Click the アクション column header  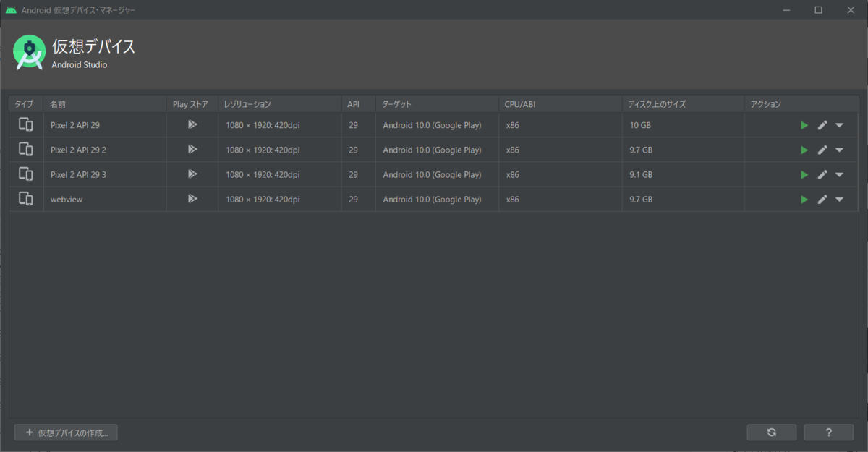(x=801, y=104)
